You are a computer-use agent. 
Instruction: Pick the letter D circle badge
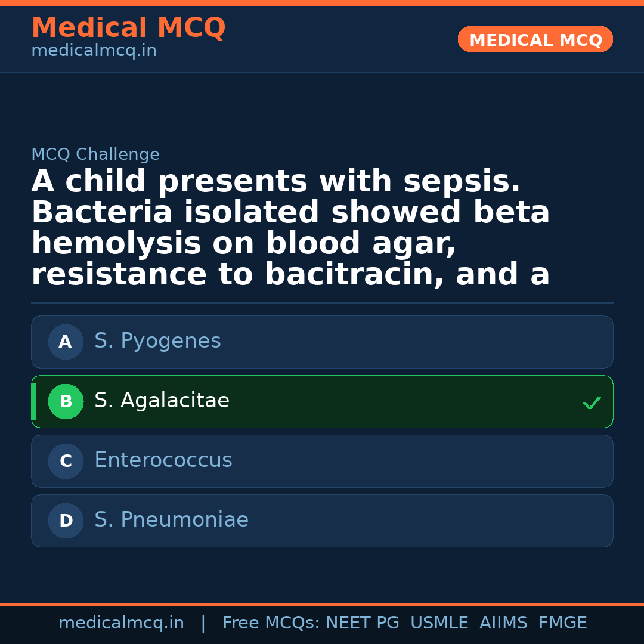[66, 521]
